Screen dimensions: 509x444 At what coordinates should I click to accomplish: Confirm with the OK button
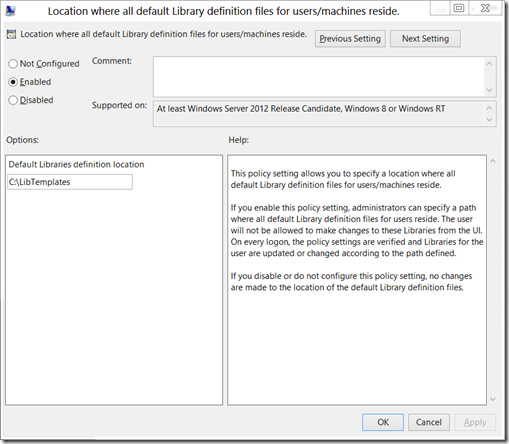[383, 422]
